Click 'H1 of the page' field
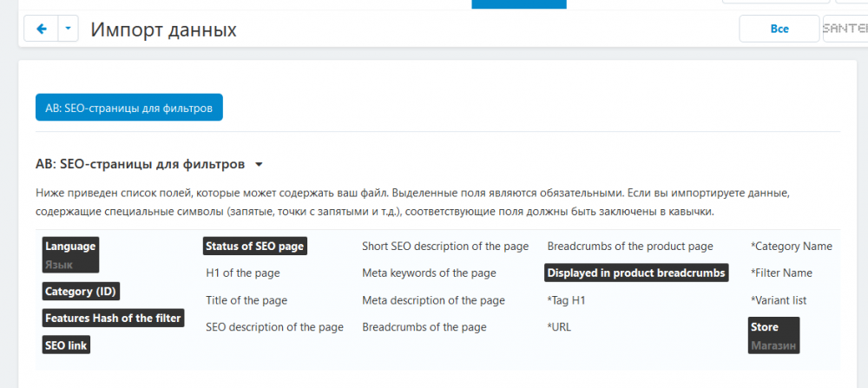 (243, 273)
